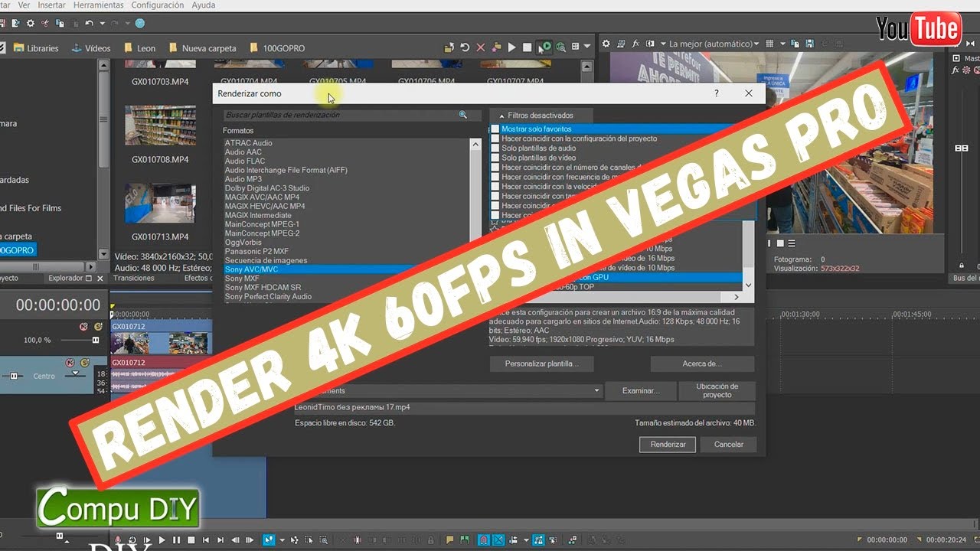Click the Acerca de button
The width and height of the screenshot is (980, 551).
(x=702, y=364)
